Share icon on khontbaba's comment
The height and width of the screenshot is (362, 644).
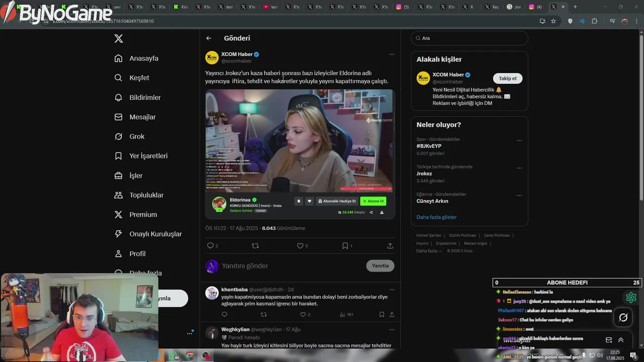391,315
